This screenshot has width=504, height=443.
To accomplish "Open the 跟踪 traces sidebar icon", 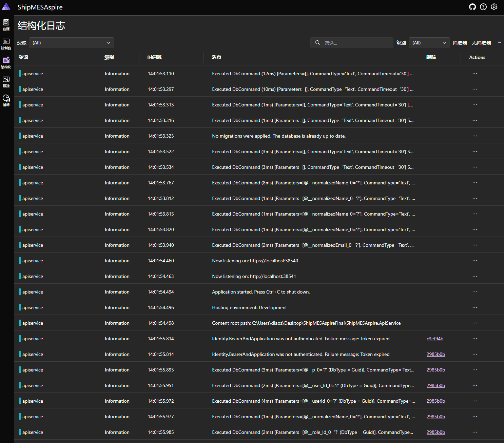I will [x=6, y=81].
